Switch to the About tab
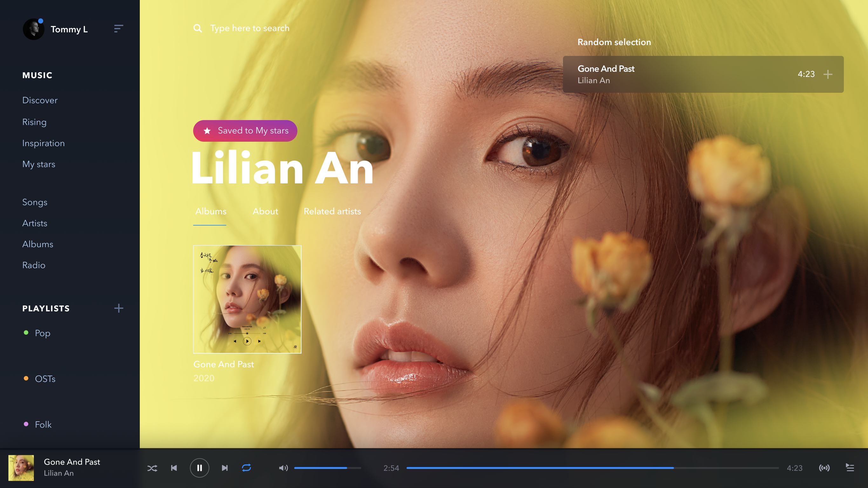Screen dimensions: 868x488 [265, 211]
